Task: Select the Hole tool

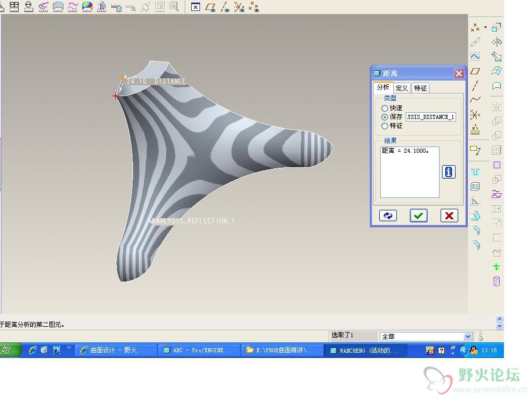Action: click(x=475, y=172)
